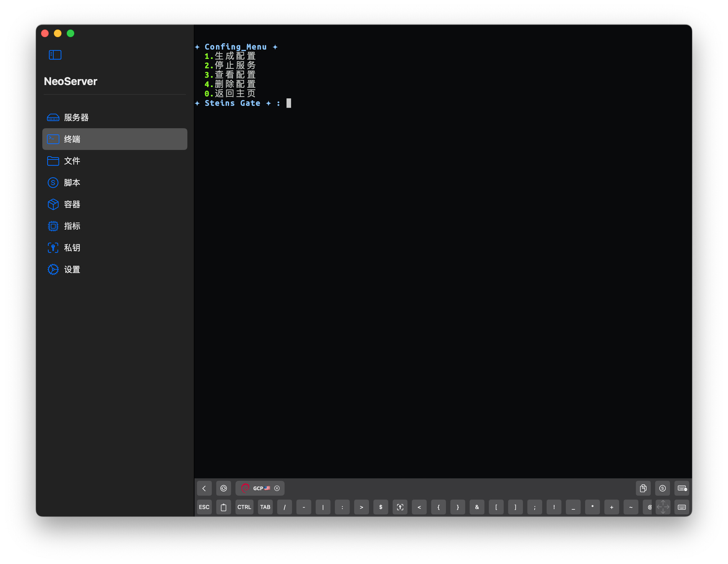Insert private key using key icon button
This screenshot has height=564, width=728.
400,507
